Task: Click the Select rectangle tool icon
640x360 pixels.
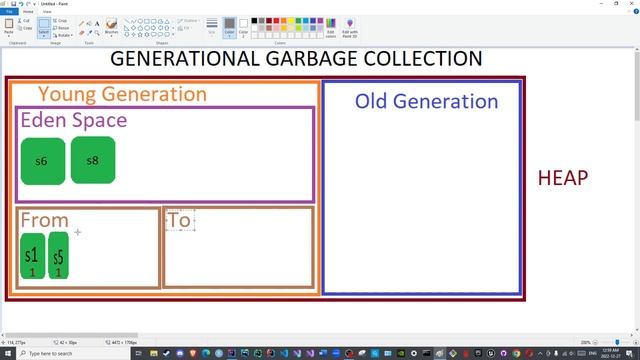Action: (44, 24)
